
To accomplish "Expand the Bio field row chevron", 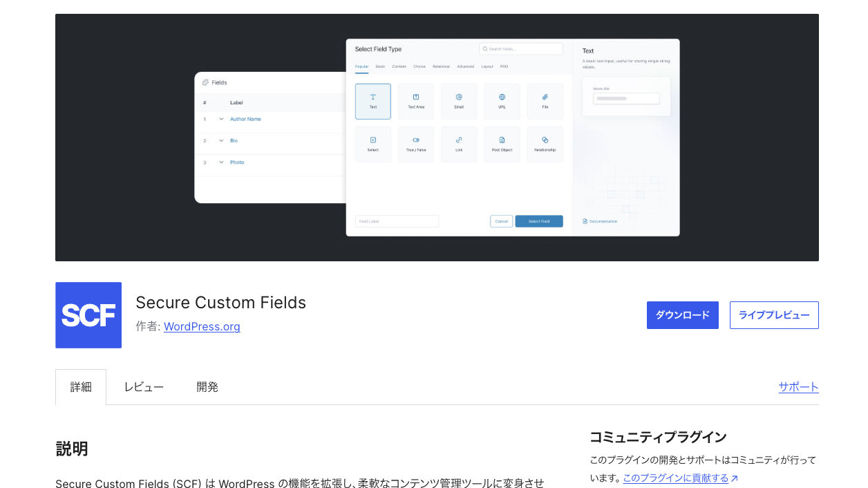I will (221, 140).
